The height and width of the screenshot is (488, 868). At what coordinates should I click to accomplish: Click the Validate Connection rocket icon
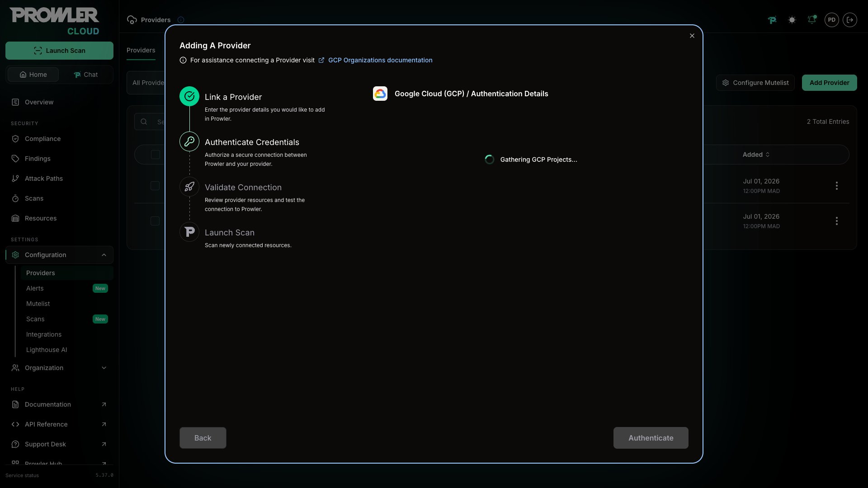point(189,187)
